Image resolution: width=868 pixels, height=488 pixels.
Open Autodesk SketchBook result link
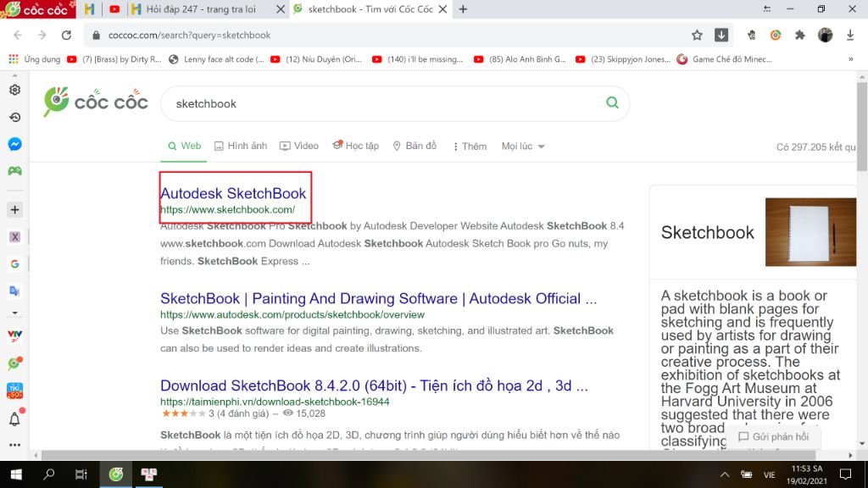coord(233,193)
